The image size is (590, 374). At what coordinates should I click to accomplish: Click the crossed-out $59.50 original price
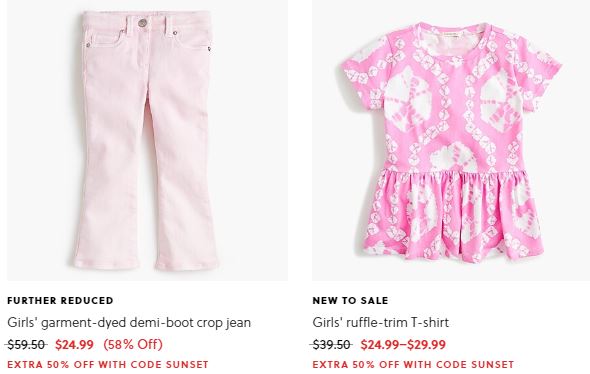tap(27, 344)
